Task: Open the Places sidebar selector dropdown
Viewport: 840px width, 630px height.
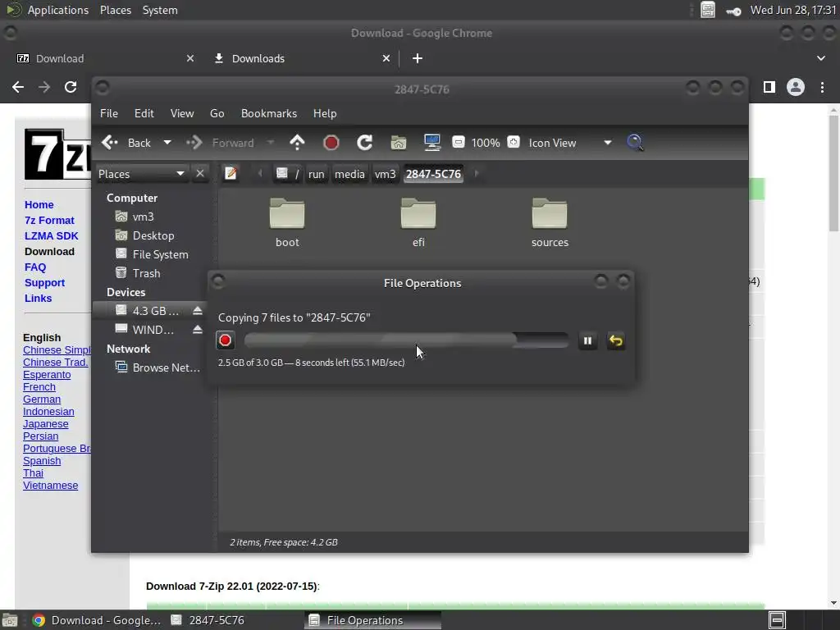Action: 141,174
